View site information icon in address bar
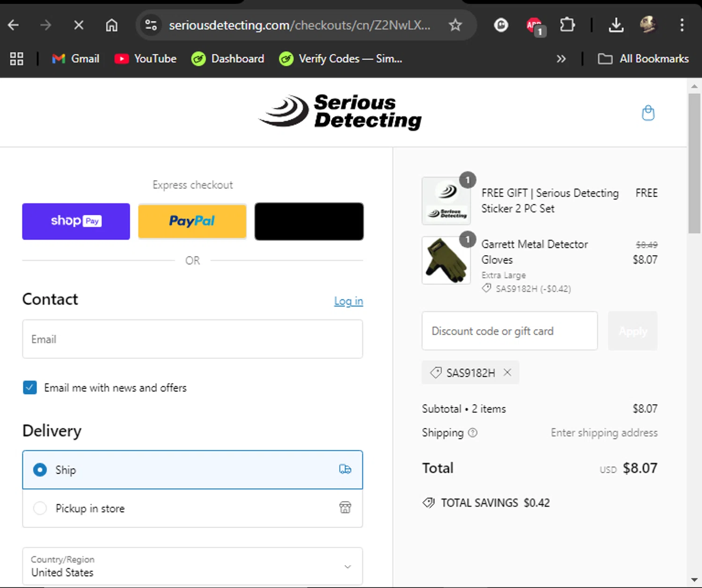This screenshot has height=588, width=702. 151,25
